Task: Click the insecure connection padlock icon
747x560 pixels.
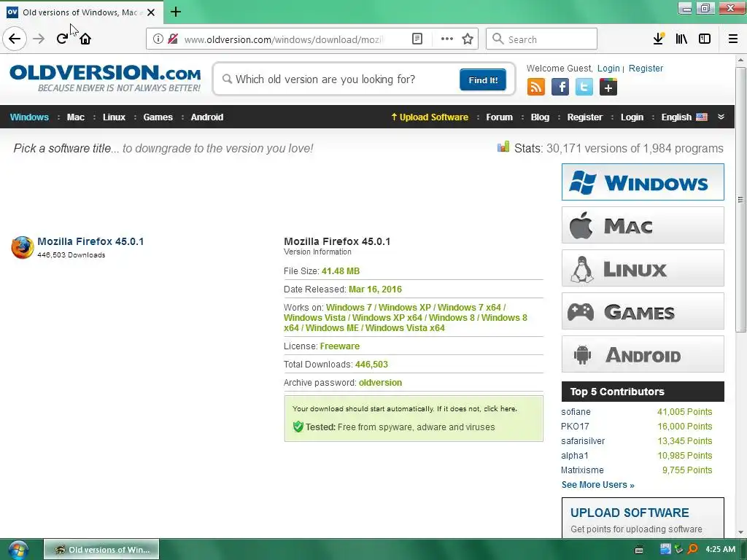Action: 173,39
